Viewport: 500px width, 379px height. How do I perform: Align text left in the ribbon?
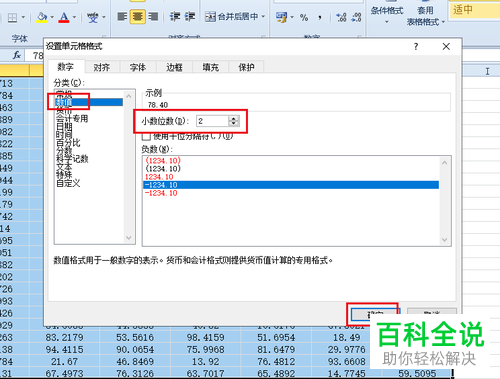pyautogui.click(x=122, y=16)
